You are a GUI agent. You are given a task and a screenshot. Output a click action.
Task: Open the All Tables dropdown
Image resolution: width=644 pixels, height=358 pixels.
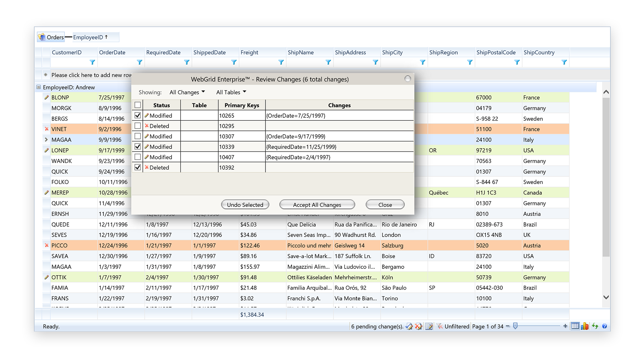pos(231,92)
